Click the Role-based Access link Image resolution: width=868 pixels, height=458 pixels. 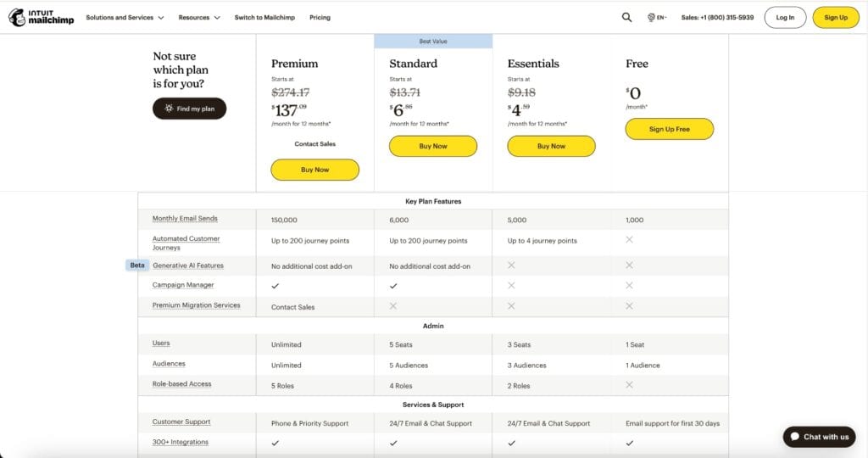182,383
